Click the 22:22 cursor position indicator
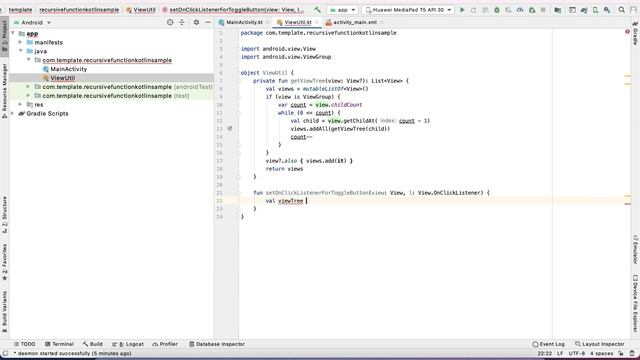This screenshot has width=640, height=360. 544,353
